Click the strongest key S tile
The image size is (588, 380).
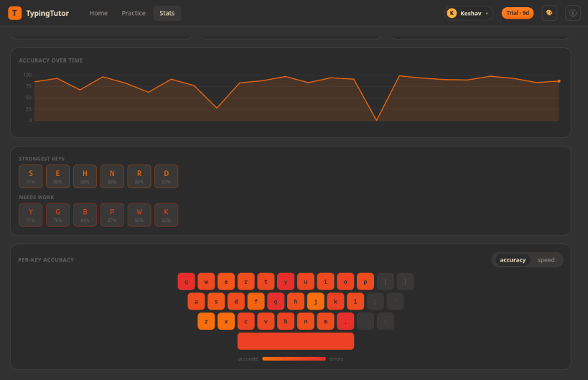click(31, 176)
